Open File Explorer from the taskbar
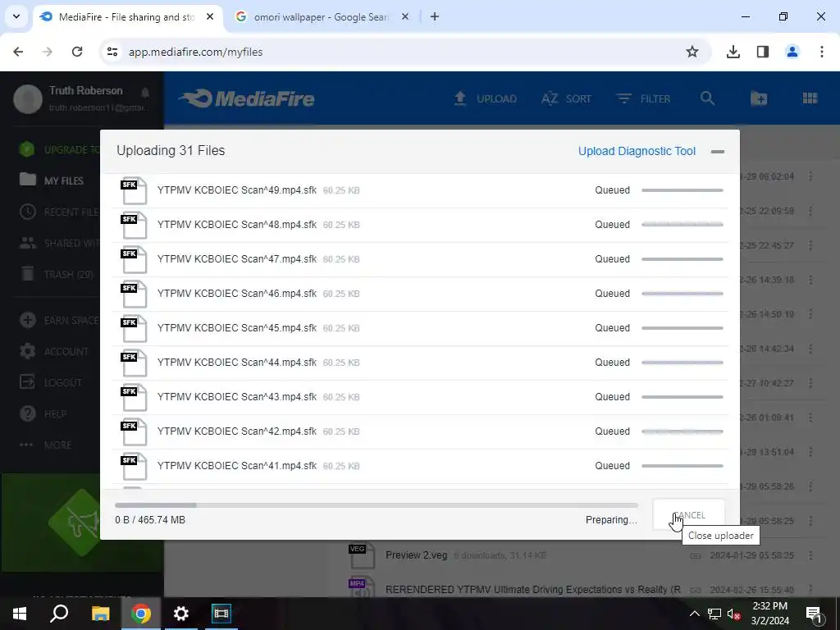 (100, 614)
